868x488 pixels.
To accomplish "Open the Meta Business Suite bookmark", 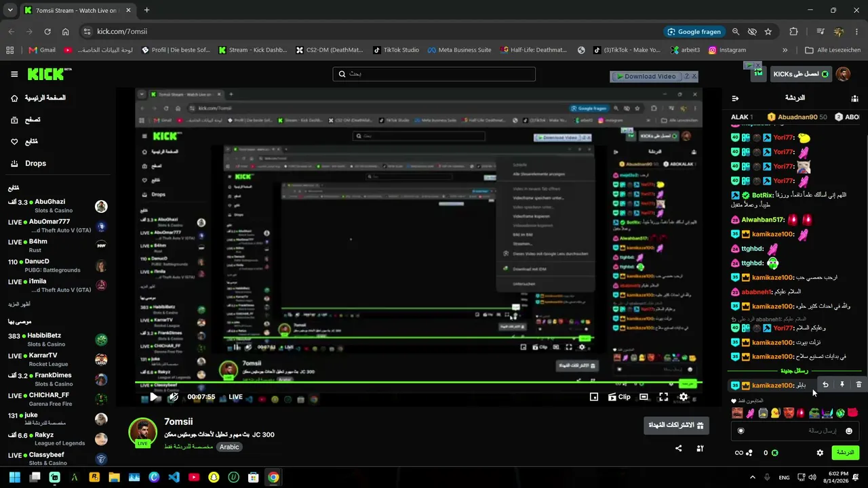I will (x=459, y=50).
